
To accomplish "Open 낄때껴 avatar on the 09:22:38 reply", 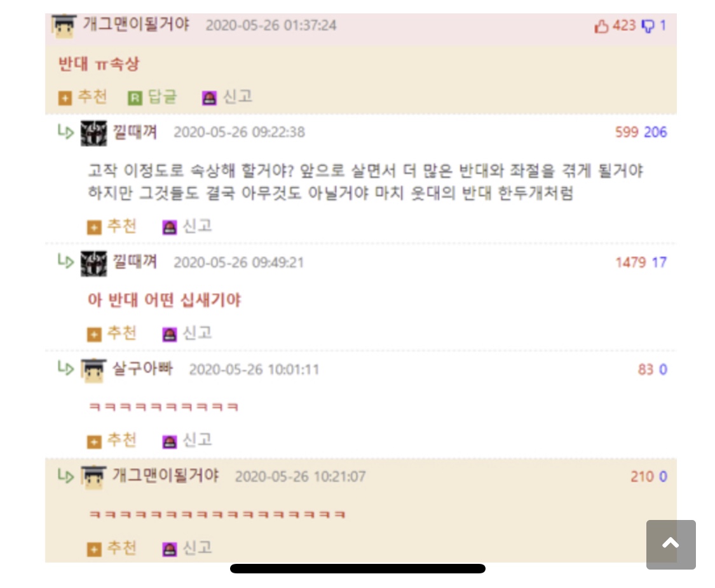I will click(x=93, y=133).
